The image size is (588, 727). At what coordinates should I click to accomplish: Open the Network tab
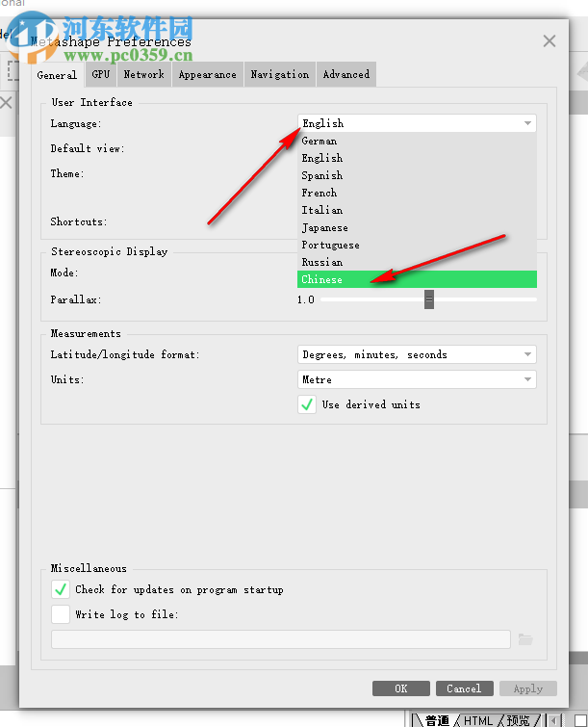(143, 74)
